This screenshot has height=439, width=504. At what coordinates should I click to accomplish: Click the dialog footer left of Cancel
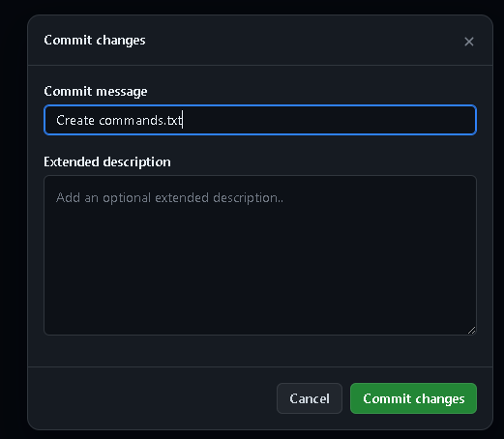click(152, 398)
